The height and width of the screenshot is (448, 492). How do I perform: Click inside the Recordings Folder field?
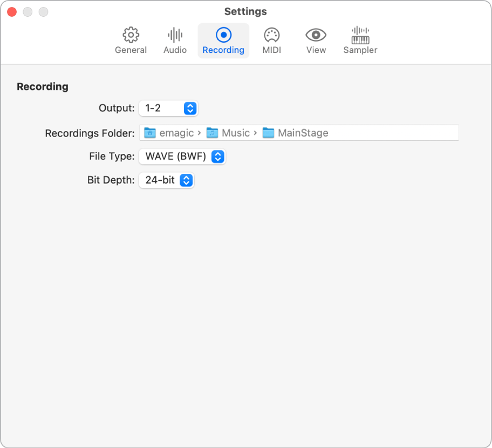click(378, 133)
